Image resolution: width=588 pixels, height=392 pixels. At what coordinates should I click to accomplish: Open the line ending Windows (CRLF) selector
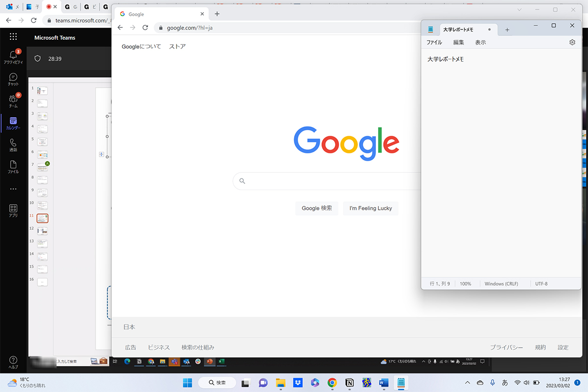(x=501, y=284)
